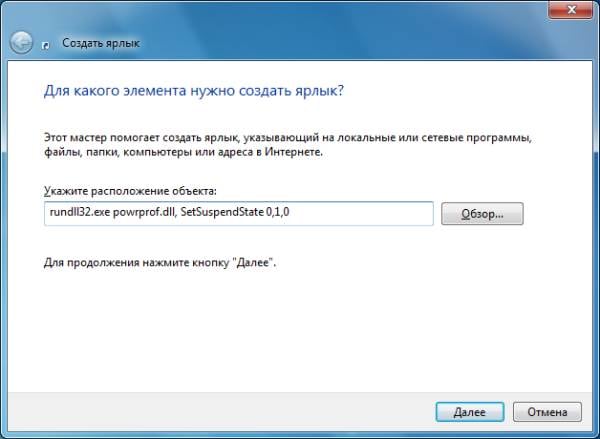The height and width of the screenshot is (439, 600).
Task: Click the word rundll32.exe in the location field
Action: 79,214
